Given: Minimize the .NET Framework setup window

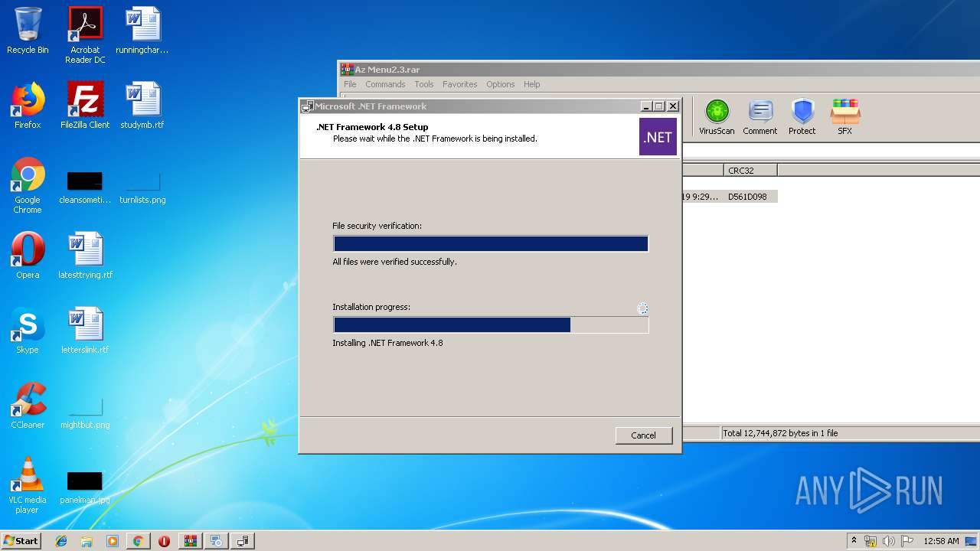Looking at the screenshot, I should 645,106.
